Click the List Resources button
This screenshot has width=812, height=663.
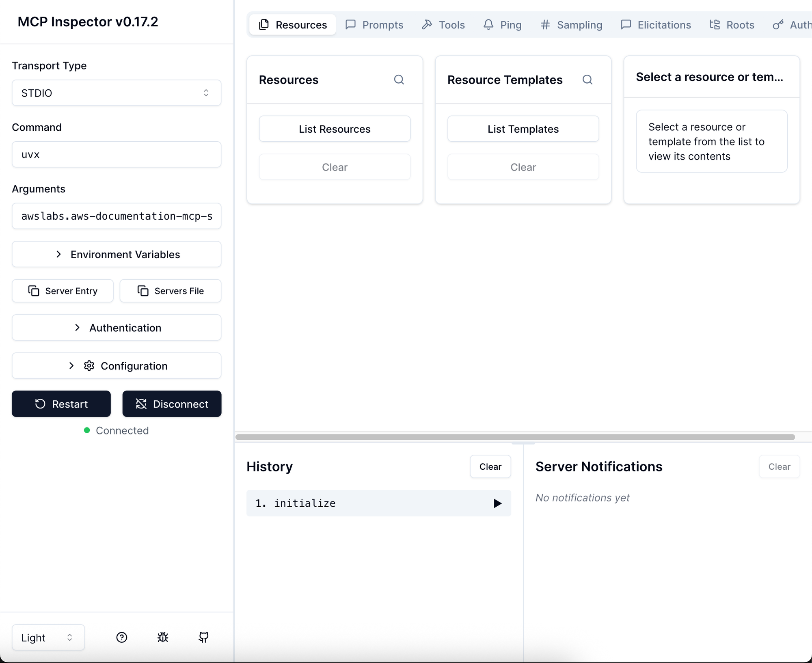(x=334, y=129)
